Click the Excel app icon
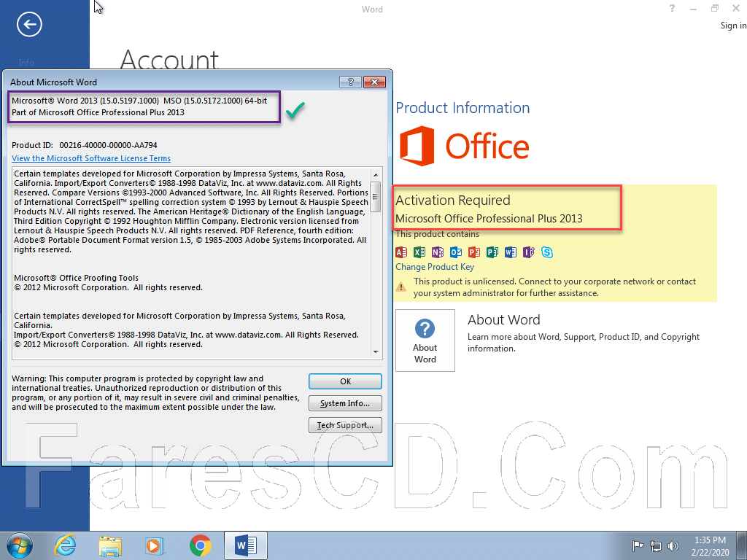The image size is (747, 560). (419, 252)
